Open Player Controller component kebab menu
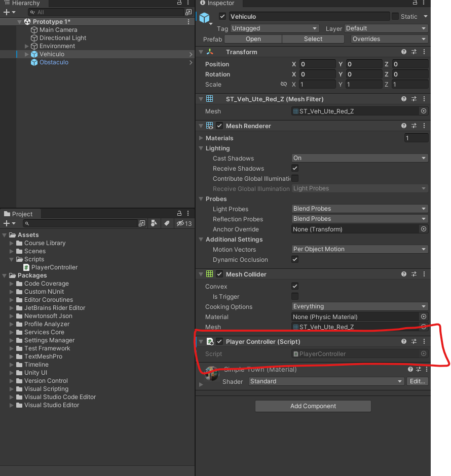Image resolution: width=451 pixels, height=476 pixels. [x=424, y=342]
